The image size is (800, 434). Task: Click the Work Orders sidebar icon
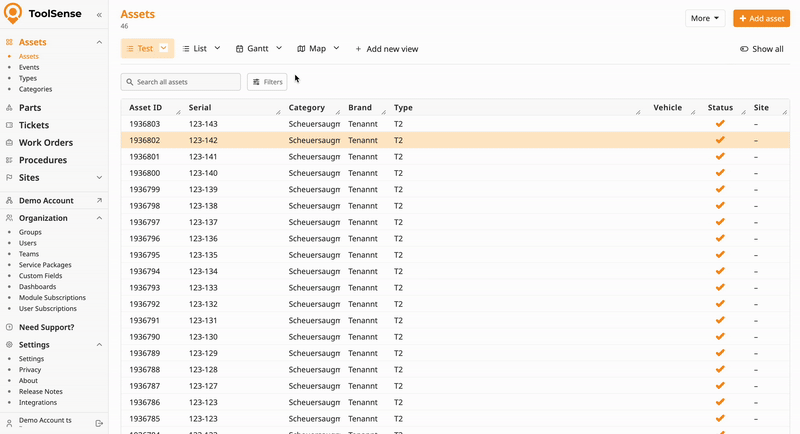pos(9,142)
